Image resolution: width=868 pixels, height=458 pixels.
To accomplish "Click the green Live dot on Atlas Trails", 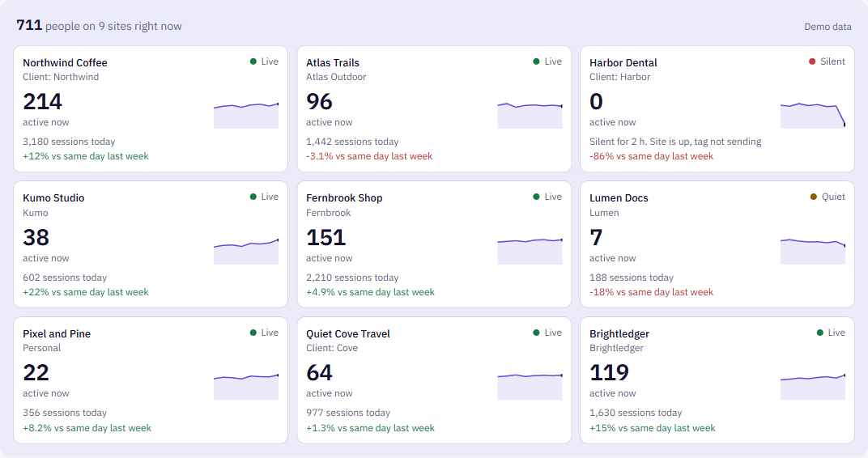I will point(536,61).
